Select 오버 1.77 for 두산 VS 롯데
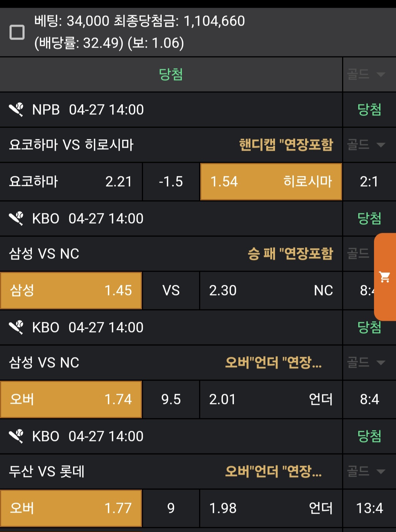Screen dimensions: 396x532 coord(71,508)
